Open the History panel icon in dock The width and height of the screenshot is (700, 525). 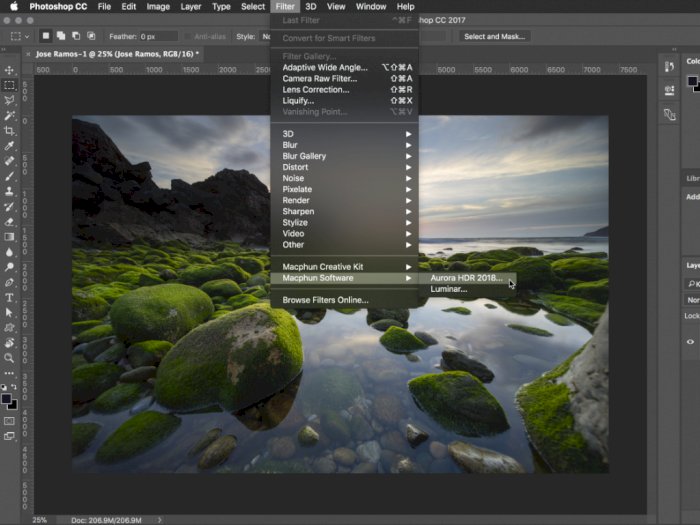(x=669, y=67)
